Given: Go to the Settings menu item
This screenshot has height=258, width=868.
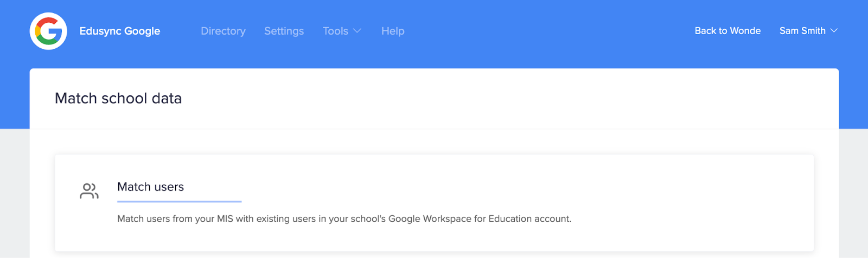Looking at the screenshot, I should pyautogui.click(x=284, y=31).
